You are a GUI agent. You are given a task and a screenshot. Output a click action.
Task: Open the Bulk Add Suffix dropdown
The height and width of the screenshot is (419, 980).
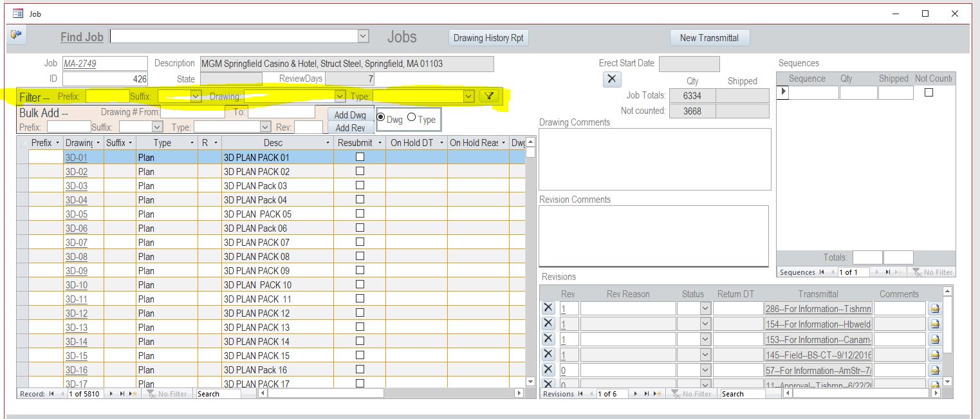tap(157, 127)
